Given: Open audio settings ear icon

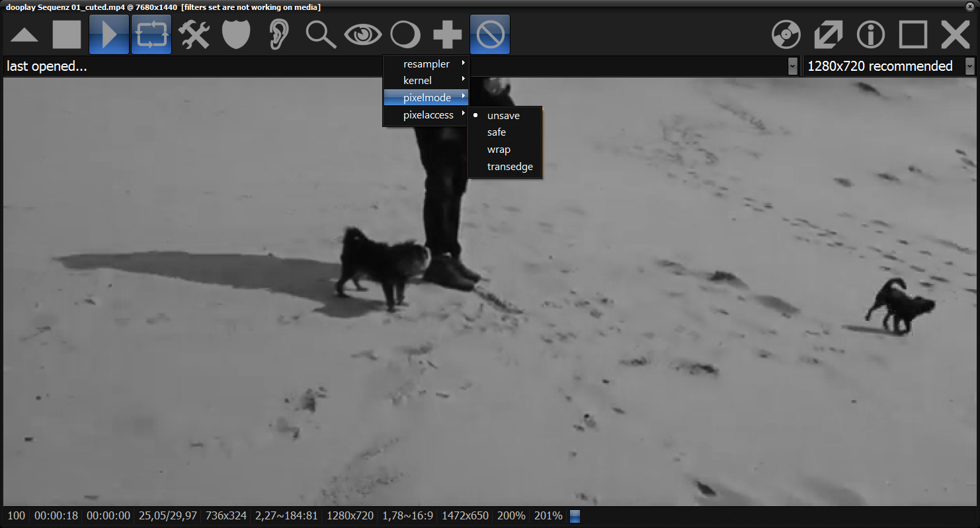Looking at the screenshot, I should (x=278, y=35).
